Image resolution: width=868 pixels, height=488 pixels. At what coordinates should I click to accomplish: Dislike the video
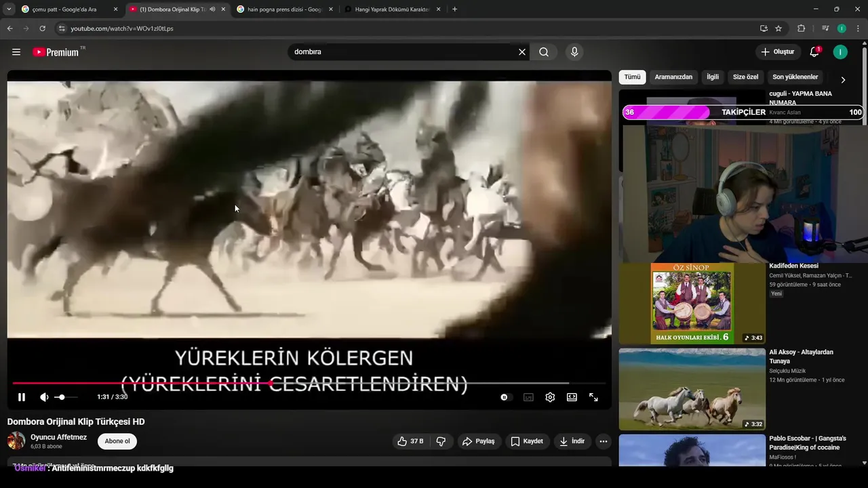click(x=441, y=441)
